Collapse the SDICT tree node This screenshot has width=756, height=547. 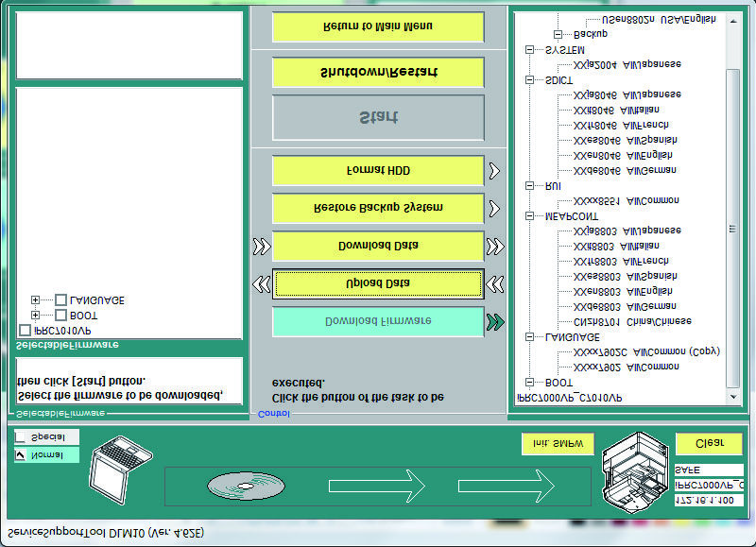click(x=529, y=80)
